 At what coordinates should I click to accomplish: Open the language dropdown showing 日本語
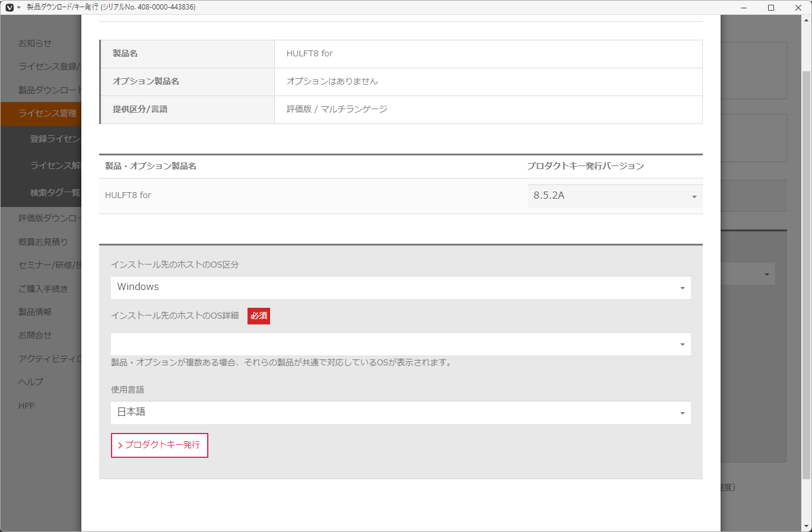[401, 413]
